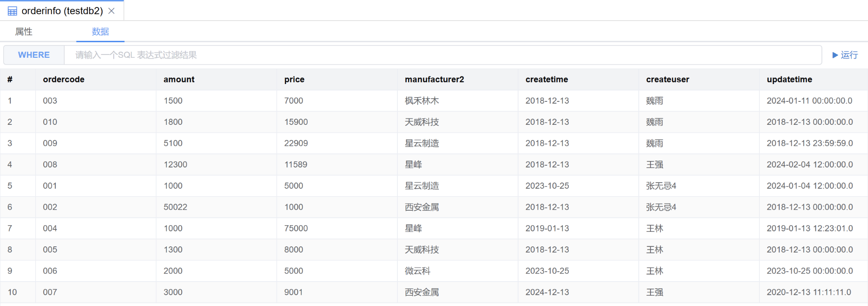This screenshot has width=868, height=306.
Task: Click the amount column header
Action: pos(179,79)
